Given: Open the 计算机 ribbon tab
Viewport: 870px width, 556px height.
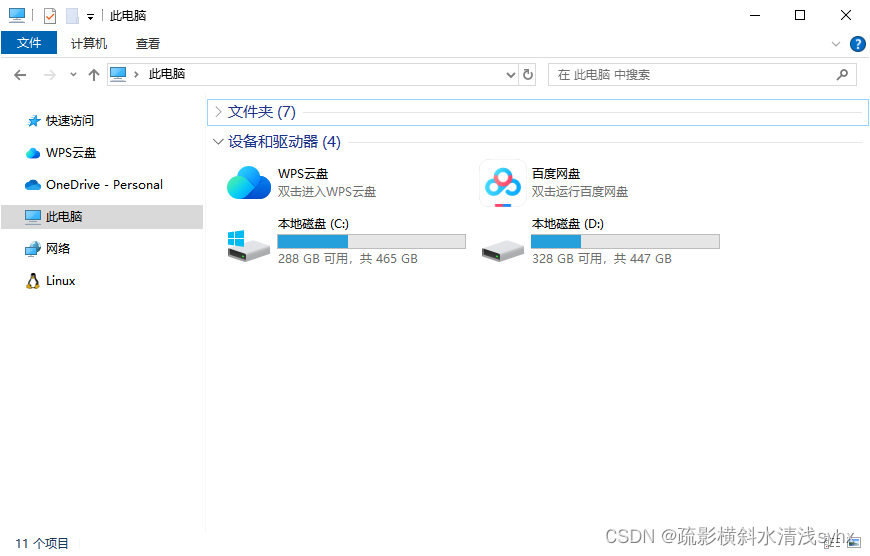Looking at the screenshot, I should pyautogui.click(x=89, y=43).
